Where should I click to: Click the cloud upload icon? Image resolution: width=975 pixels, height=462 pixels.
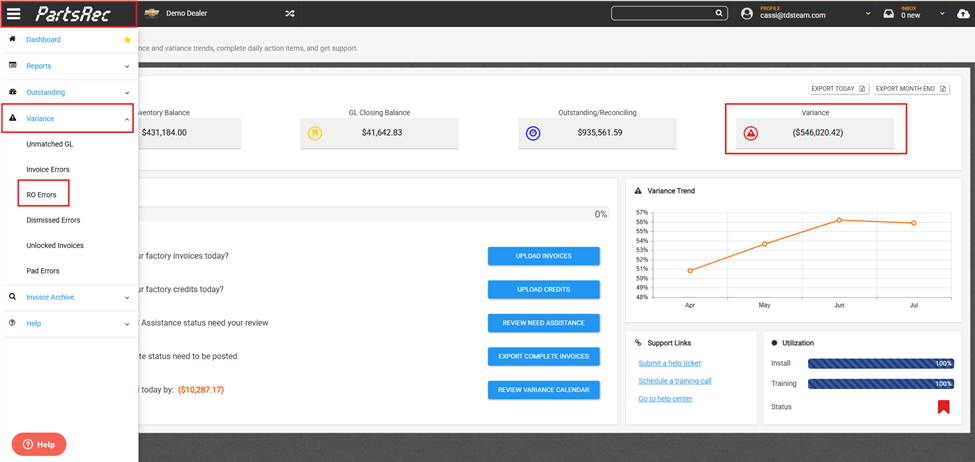(x=963, y=14)
